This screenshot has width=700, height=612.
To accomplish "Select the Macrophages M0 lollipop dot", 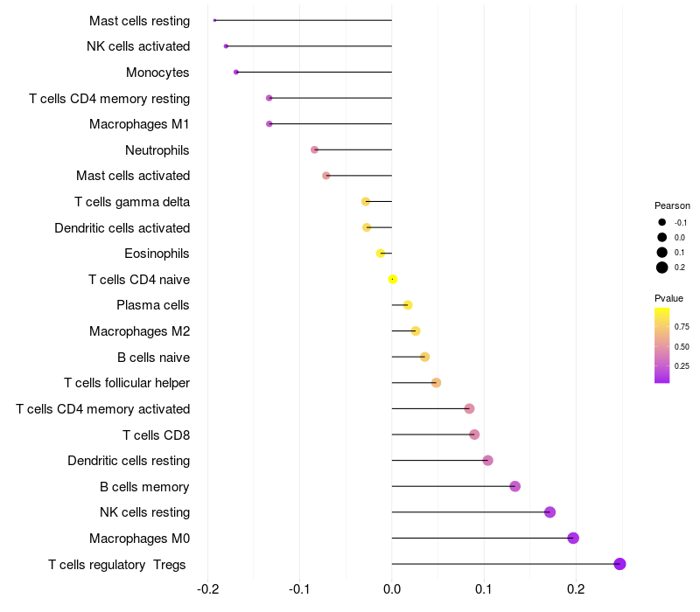I will 573,538.
